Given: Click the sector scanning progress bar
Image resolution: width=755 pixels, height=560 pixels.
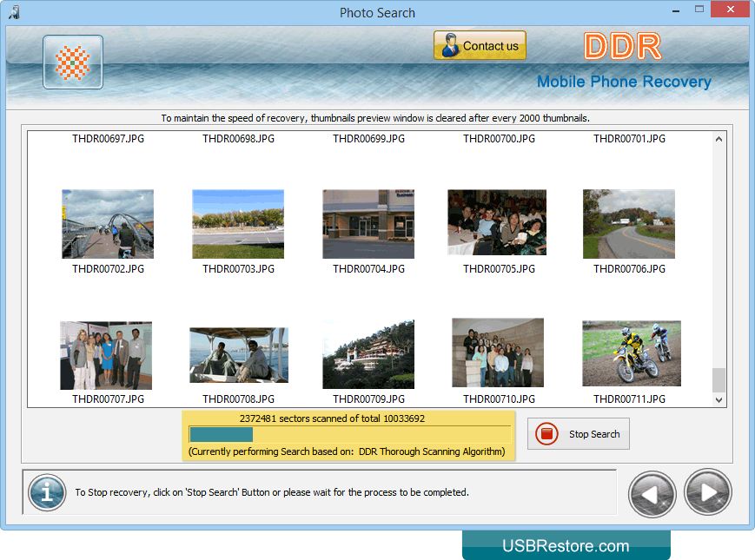Looking at the screenshot, I should 350,434.
